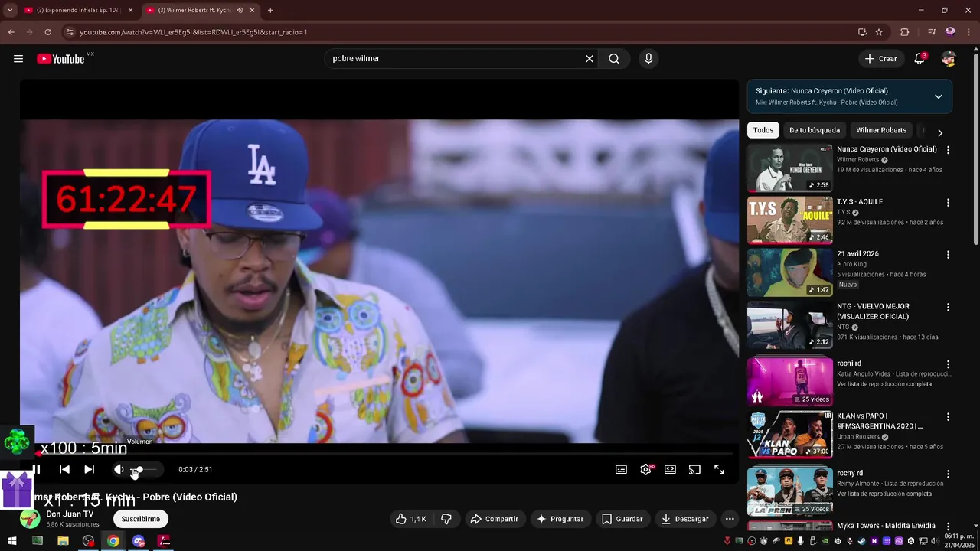The height and width of the screenshot is (551, 980).
Task: Switch to the Exponiendo Infieles tab
Action: (77, 10)
